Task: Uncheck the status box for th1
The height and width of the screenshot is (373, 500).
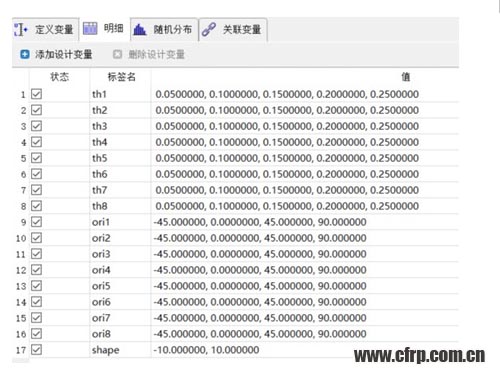Action: pyautogui.click(x=36, y=94)
